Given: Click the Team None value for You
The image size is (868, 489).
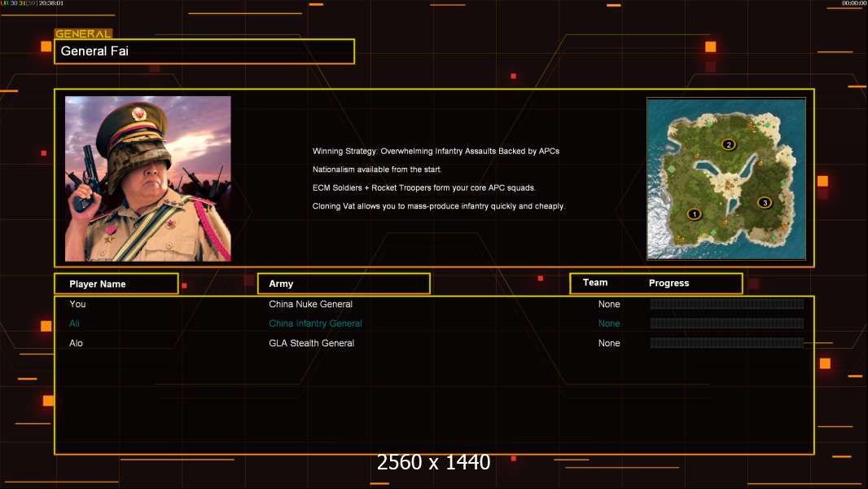Looking at the screenshot, I should [x=609, y=304].
